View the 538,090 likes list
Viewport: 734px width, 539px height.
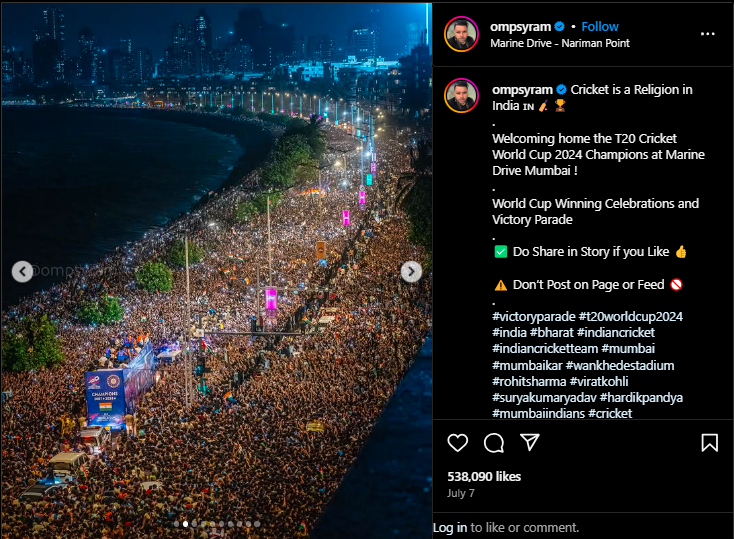(484, 477)
